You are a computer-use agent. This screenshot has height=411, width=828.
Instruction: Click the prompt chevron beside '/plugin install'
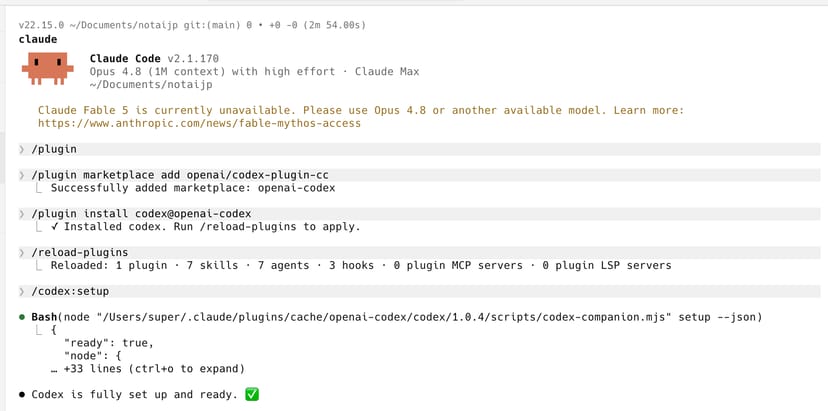click(22, 214)
